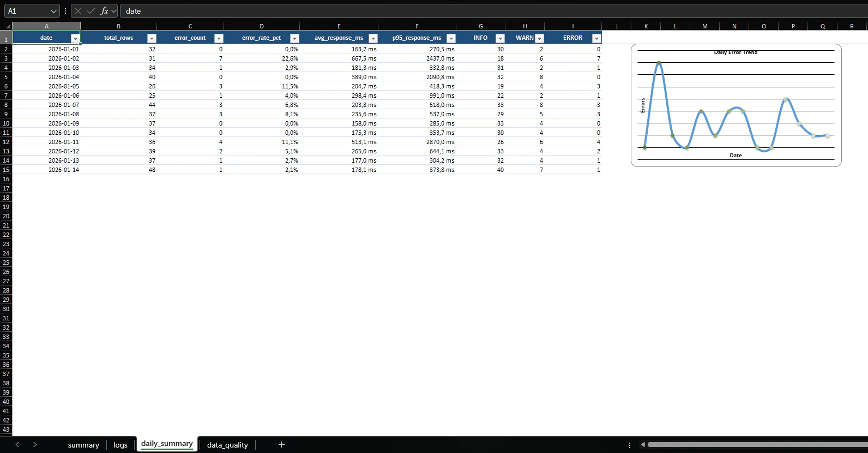Screen dimensions: 868x453
Task: Click the cancel entry X icon
Action: point(78,11)
